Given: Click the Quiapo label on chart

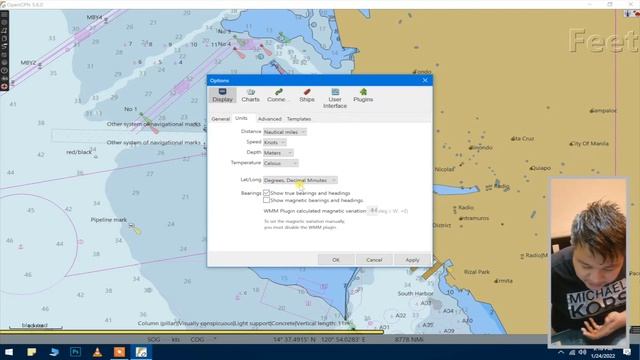Looking at the screenshot, I should point(542,168).
